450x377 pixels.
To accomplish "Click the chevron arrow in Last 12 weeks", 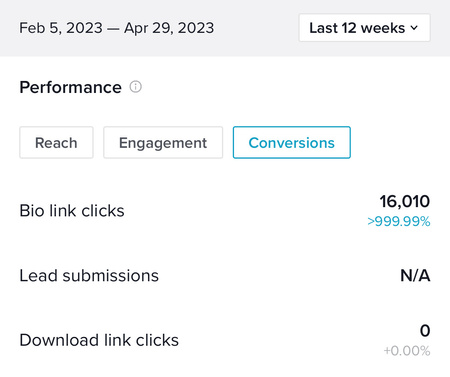I will [414, 28].
